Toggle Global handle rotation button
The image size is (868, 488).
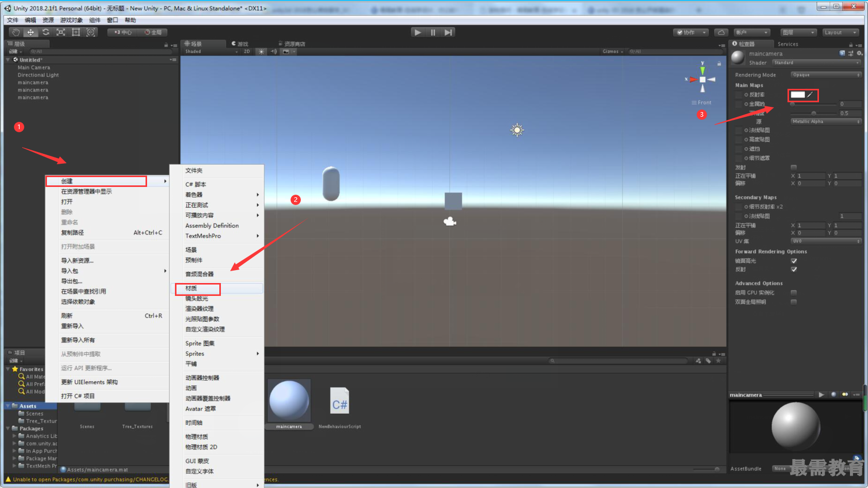coord(153,32)
